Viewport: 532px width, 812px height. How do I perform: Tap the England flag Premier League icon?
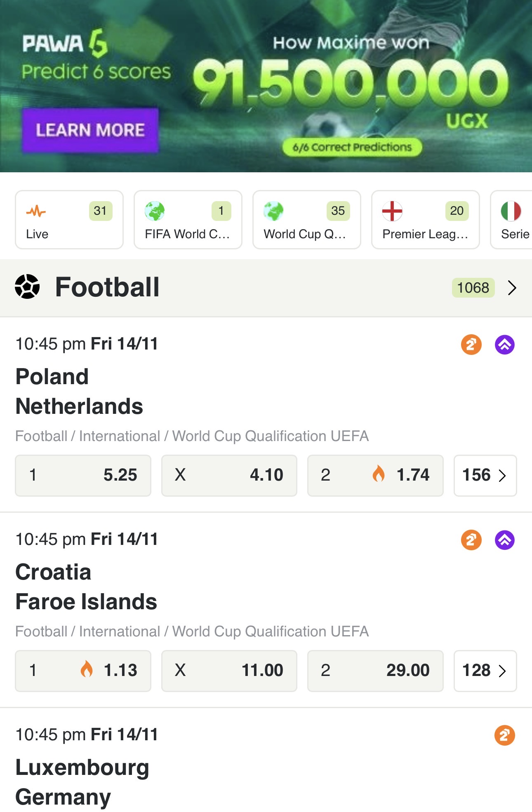coord(392,211)
